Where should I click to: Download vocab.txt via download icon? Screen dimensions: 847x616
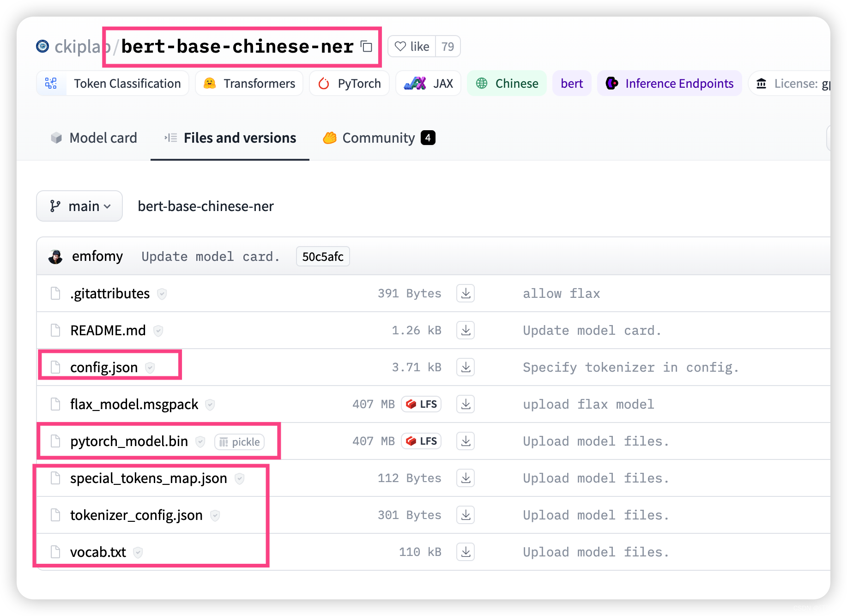tap(466, 552)
